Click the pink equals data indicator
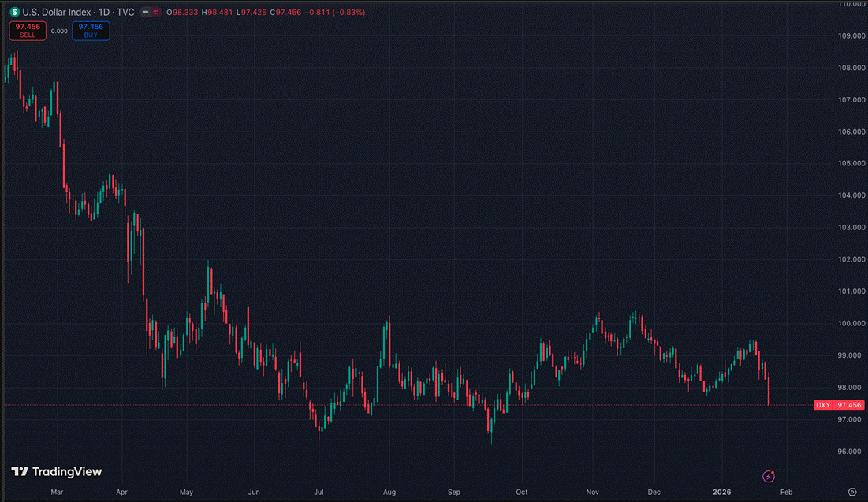The image size is (868, 502). pos(155,12)
